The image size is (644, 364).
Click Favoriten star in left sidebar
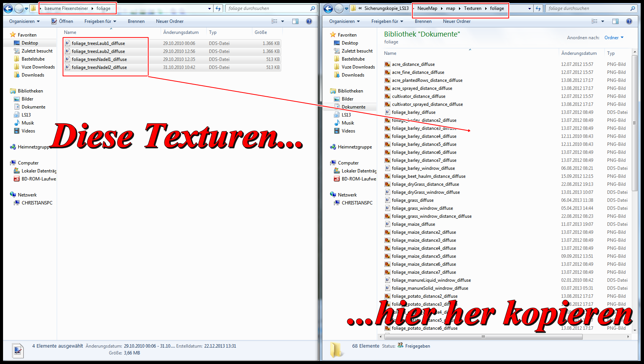pyautogui.click(x=13, y=35)
